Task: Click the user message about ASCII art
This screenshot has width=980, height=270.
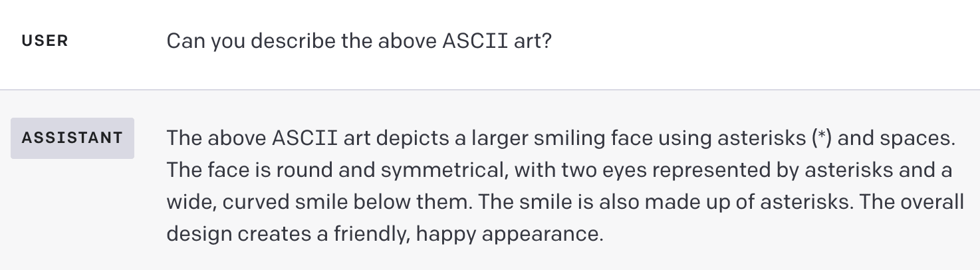Action: tap(358, 41)
